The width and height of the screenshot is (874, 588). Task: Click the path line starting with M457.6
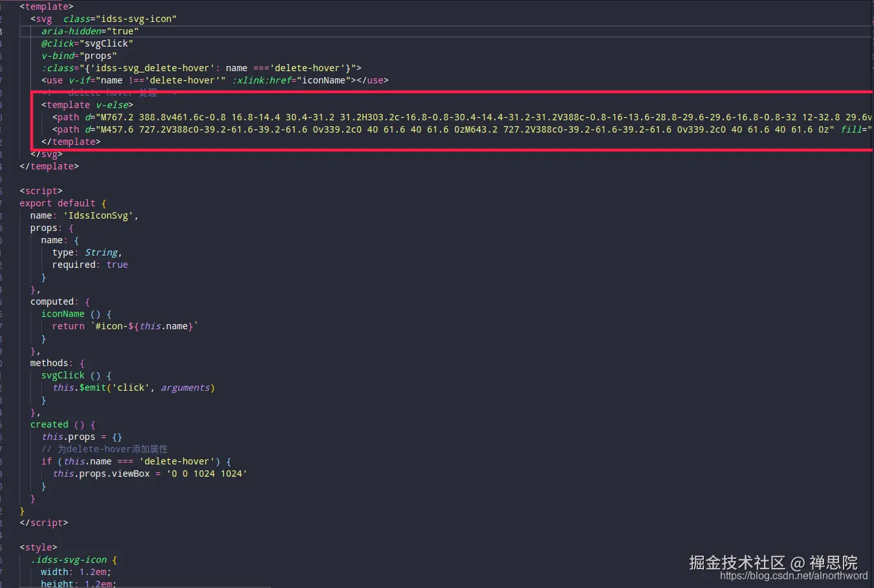click(x=463, y=129)
